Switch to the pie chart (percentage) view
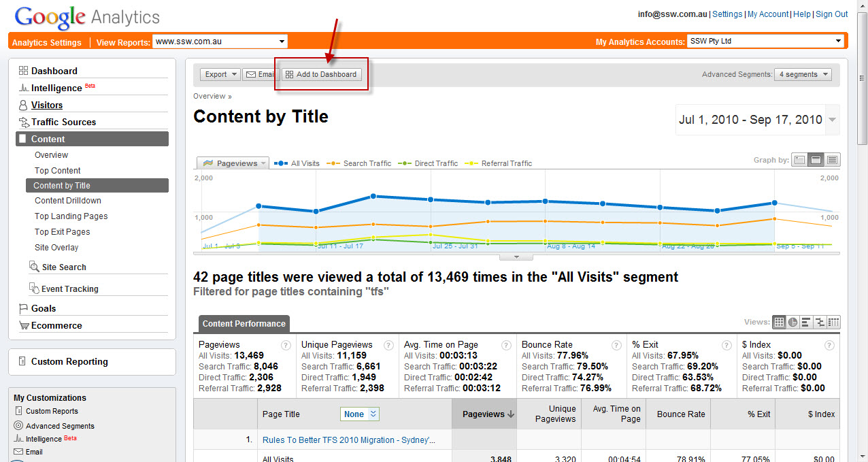Screen dimensions: 868x462 [793, 322]
